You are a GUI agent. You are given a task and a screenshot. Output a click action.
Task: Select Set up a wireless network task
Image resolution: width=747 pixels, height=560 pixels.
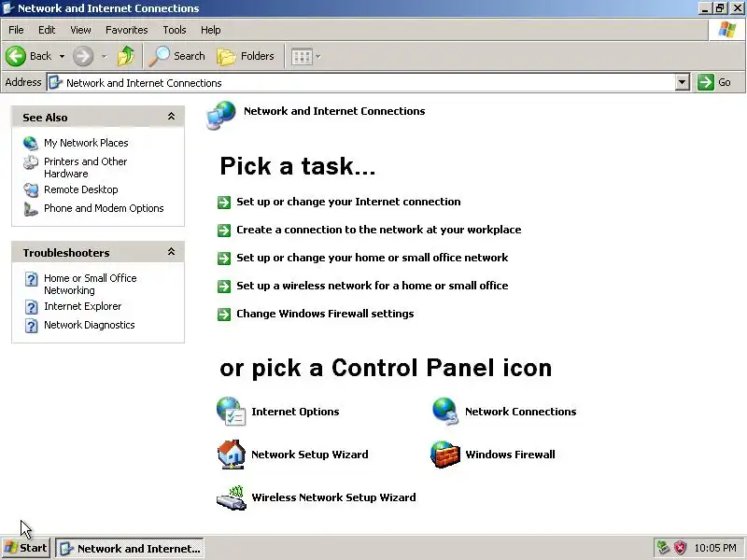click(x=372, y=286)
